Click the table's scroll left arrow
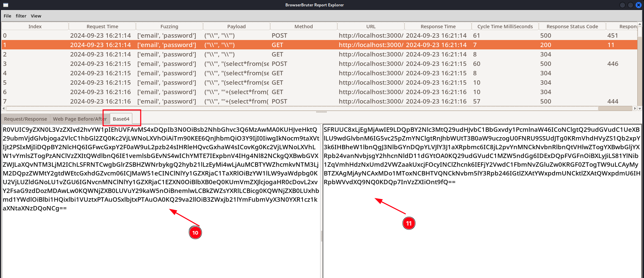 4,108
